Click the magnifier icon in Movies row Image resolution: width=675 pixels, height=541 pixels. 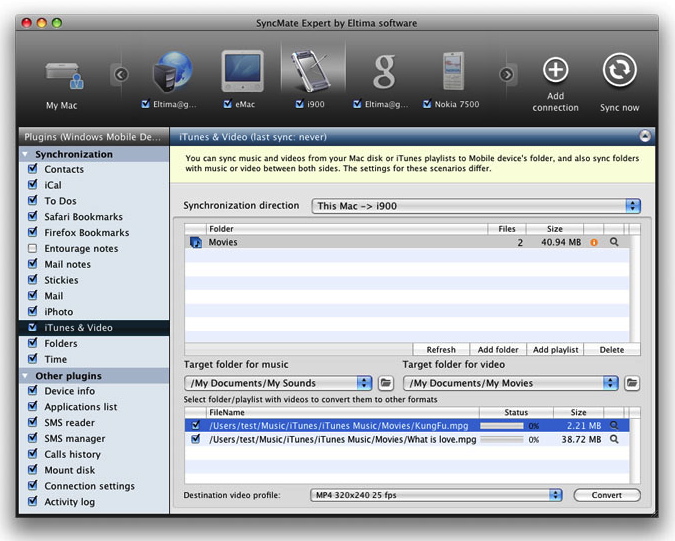[614, 242]
